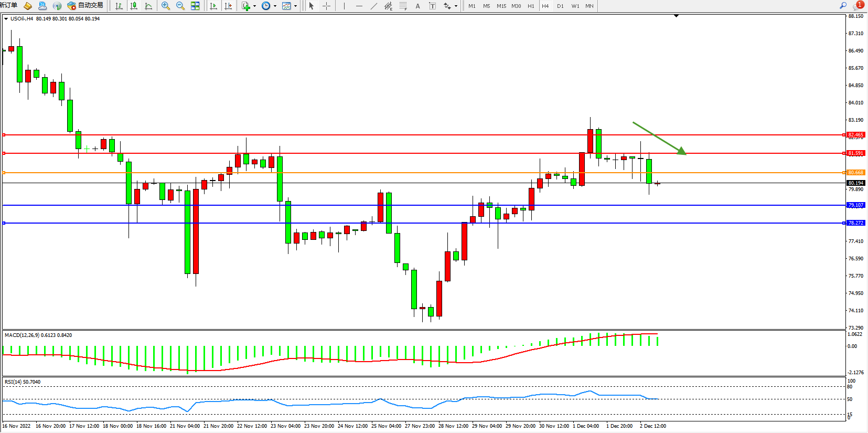Select the Fibonacci retracement tool
Image resolution: width=868 pixels, height=433 pixels.
[403, 6]
